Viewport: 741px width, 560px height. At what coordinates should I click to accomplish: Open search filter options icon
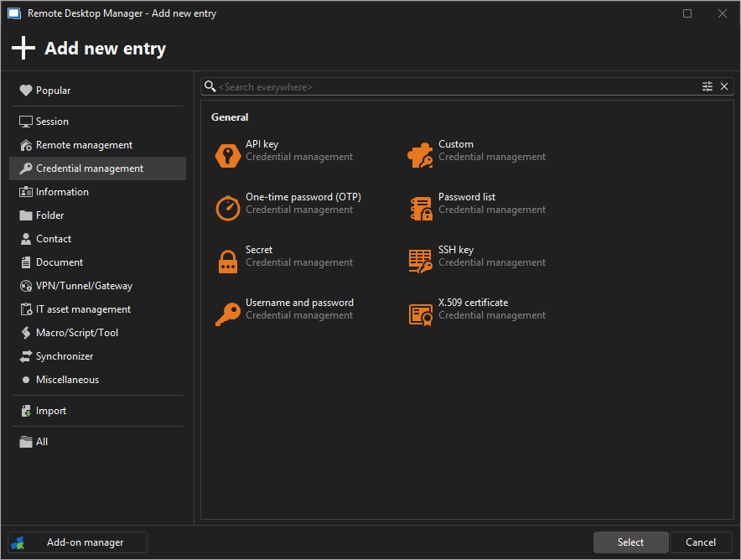(x=707, y=86)
